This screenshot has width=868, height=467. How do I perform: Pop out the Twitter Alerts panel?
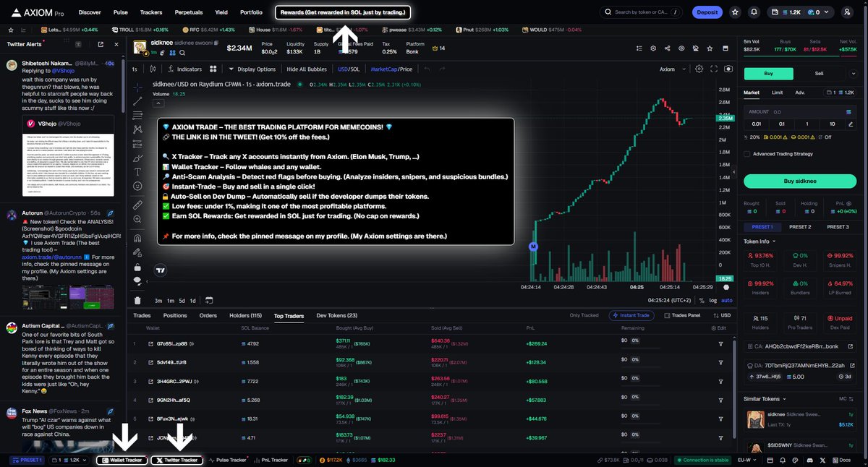click(x=101, y=44)
